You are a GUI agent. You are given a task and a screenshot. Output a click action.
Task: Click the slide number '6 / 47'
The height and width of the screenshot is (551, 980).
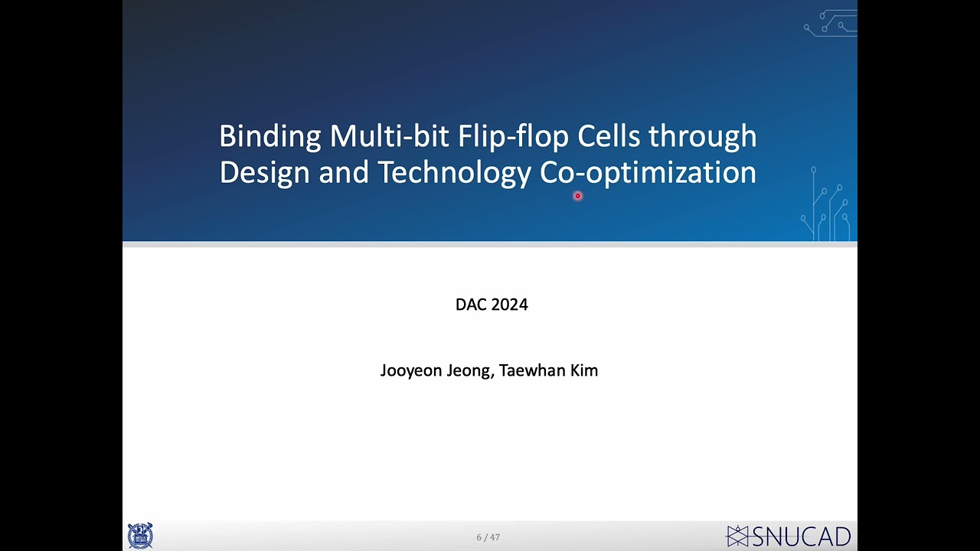488,537
